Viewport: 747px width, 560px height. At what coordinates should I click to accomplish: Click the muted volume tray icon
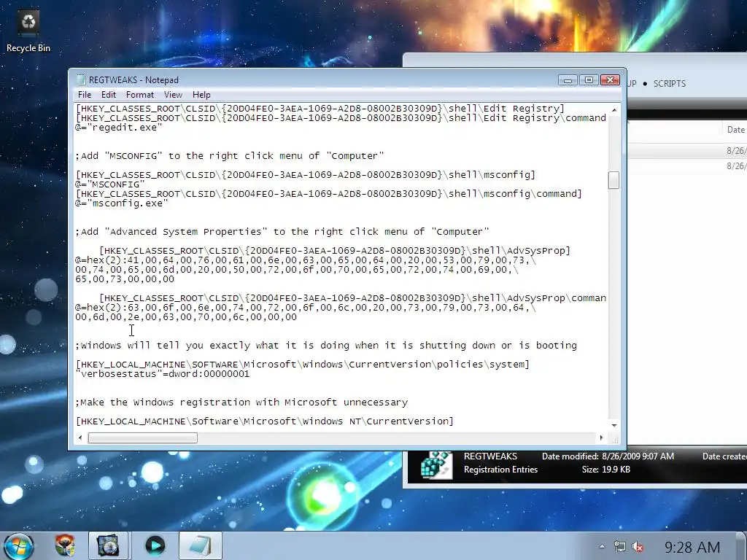[x=638, y=547]
